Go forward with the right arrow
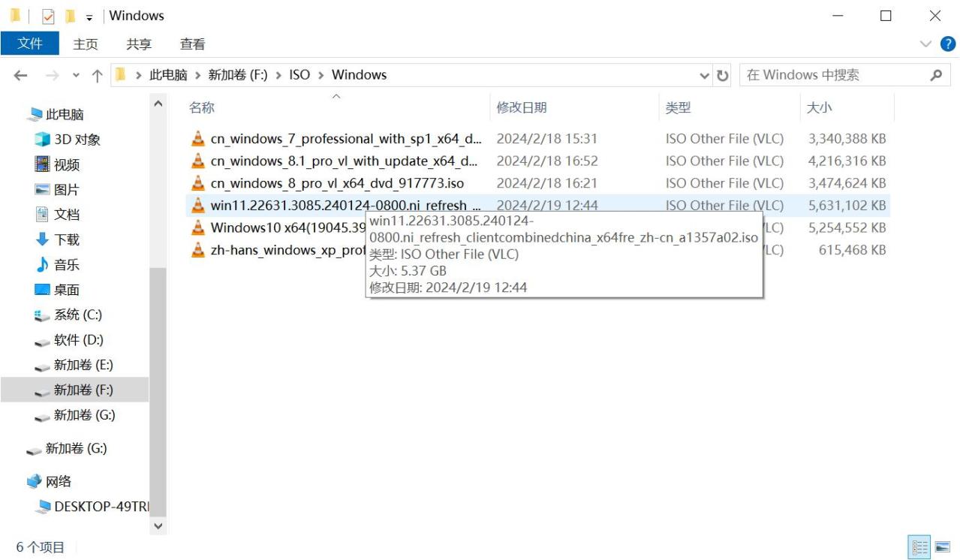The height and width of the screenshot is (560, 960). [x=52, y=75]
